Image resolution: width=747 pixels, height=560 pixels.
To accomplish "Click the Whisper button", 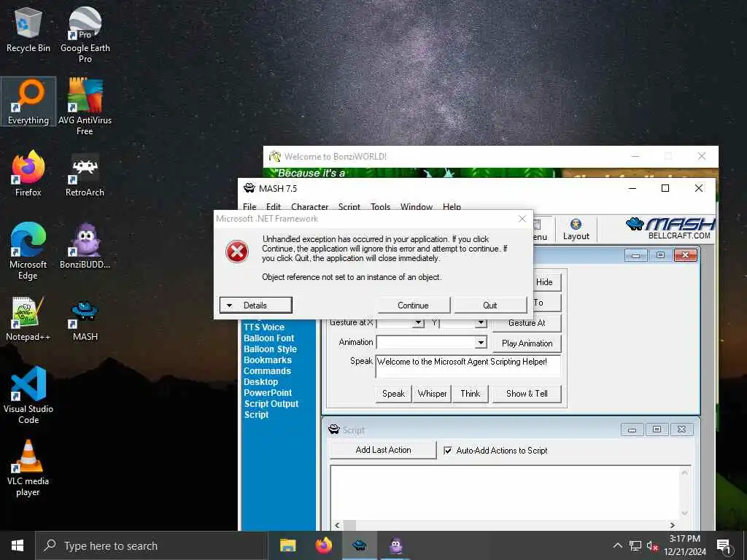I will coord(432,394).
